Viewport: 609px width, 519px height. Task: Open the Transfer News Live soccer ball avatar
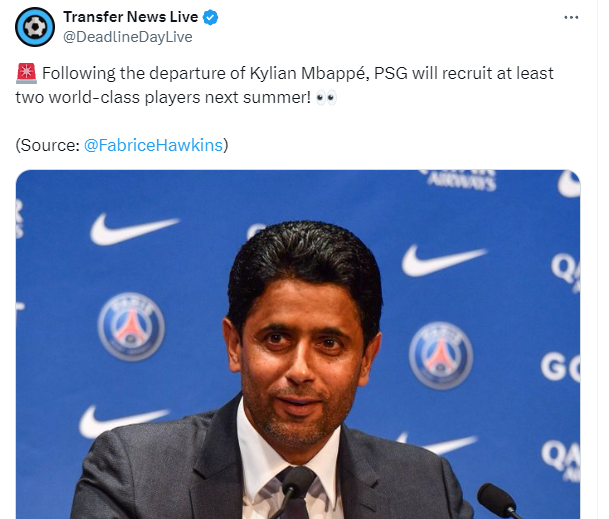[35, 27]
